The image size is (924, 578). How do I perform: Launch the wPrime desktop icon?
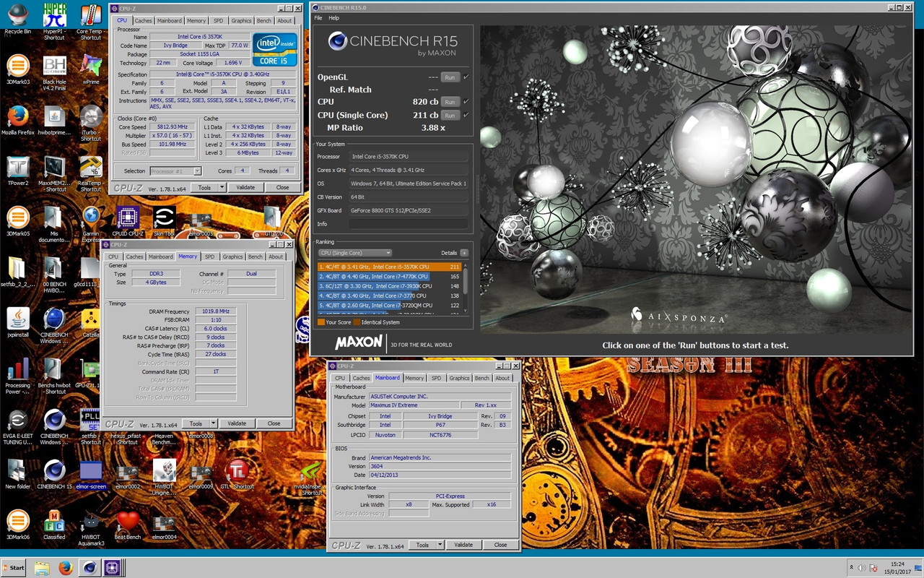coord(91,71)
